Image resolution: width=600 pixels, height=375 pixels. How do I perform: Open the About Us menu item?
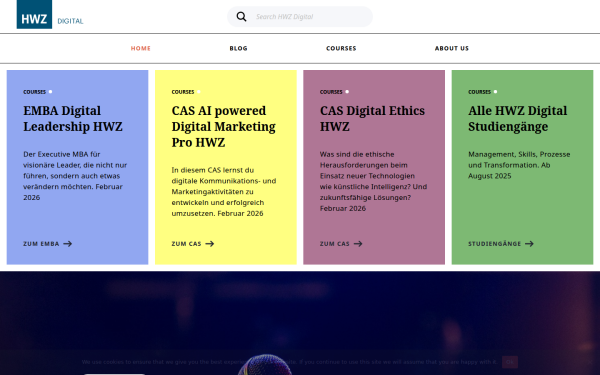pyautogui.click(x=452, y=48)
